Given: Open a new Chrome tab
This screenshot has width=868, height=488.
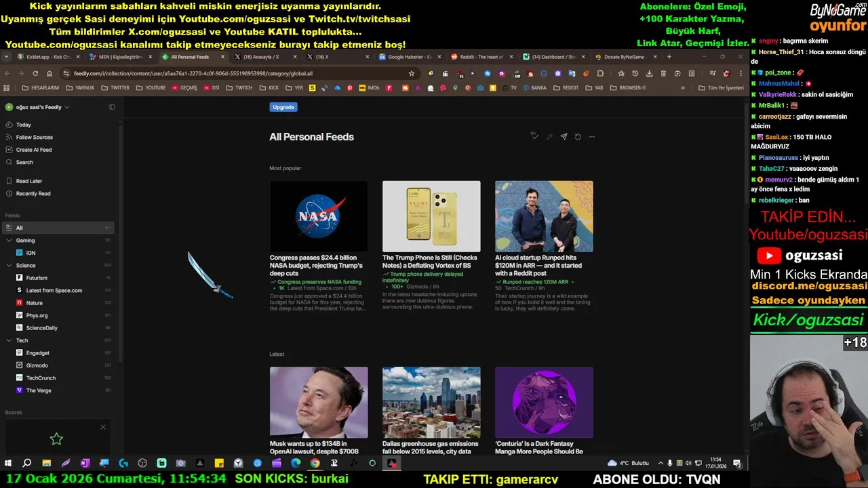Looking at the screenshot, I should point(669,57).
